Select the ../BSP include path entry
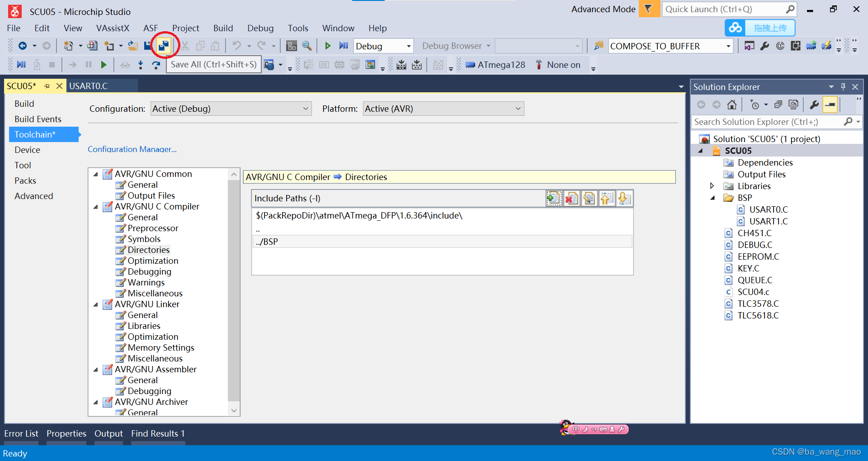Image resolution: width=868 pixels, height=461 pixels. point(442,242)
